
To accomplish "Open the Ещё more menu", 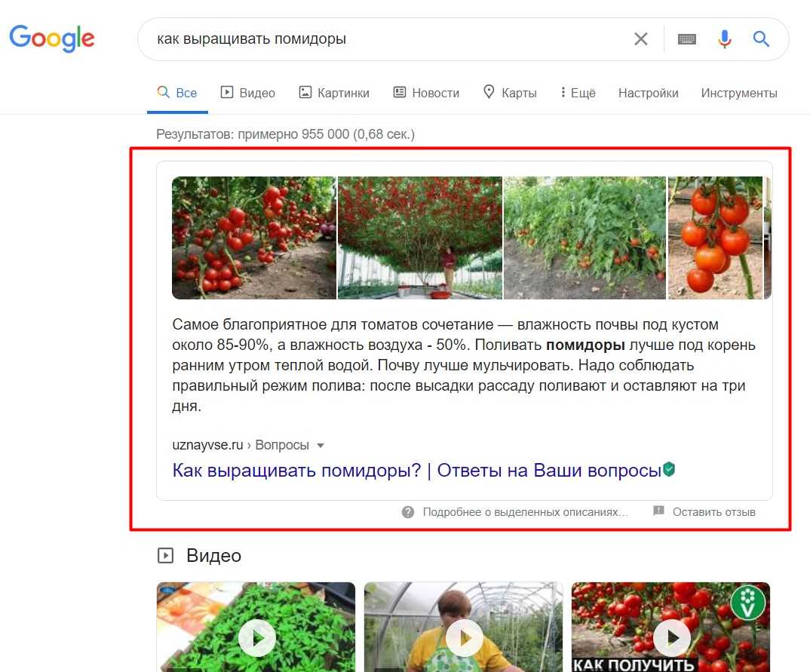I will point(578,93).
